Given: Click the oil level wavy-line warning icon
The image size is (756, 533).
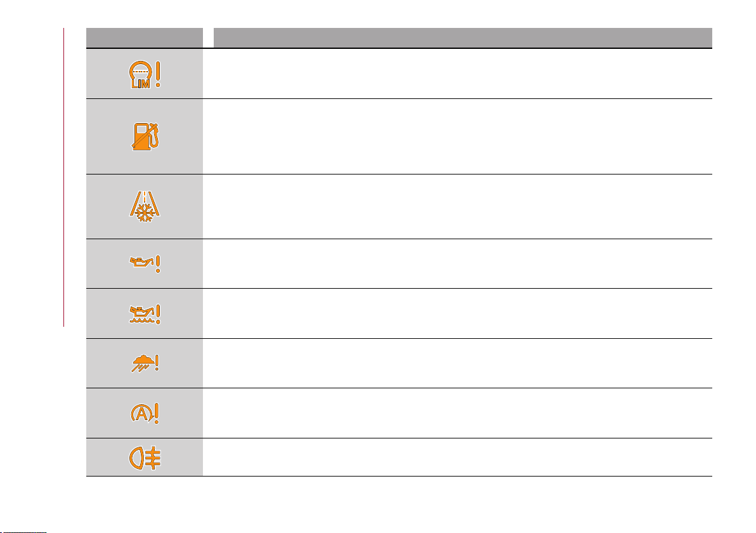Looking at the screenshot, I should [x=145, y=314].
